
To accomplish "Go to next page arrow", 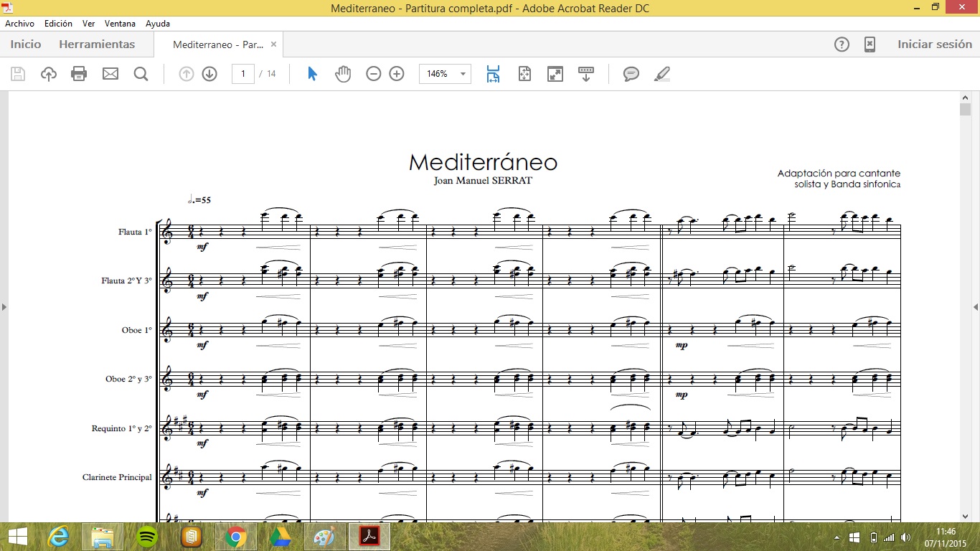I will click(209, 74).
